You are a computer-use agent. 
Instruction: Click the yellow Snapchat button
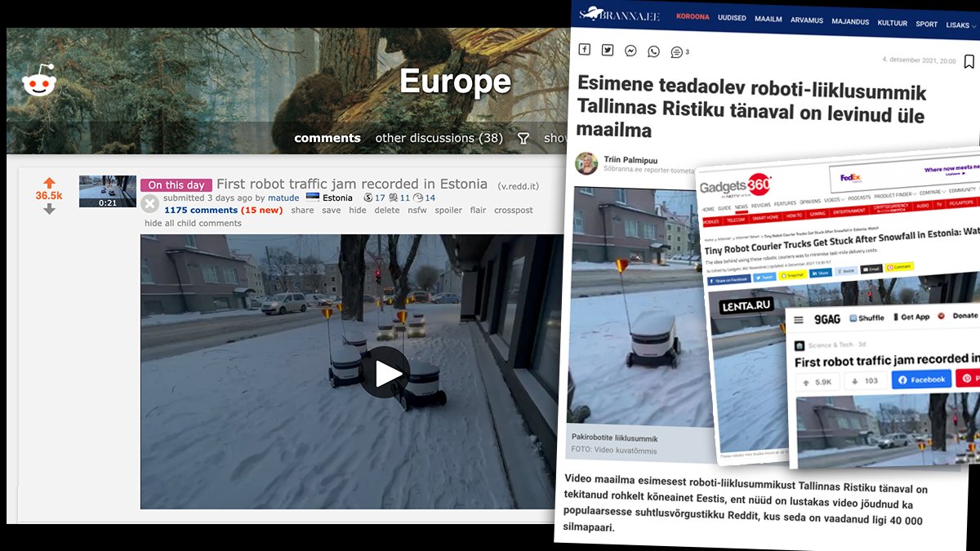point(792,275)
